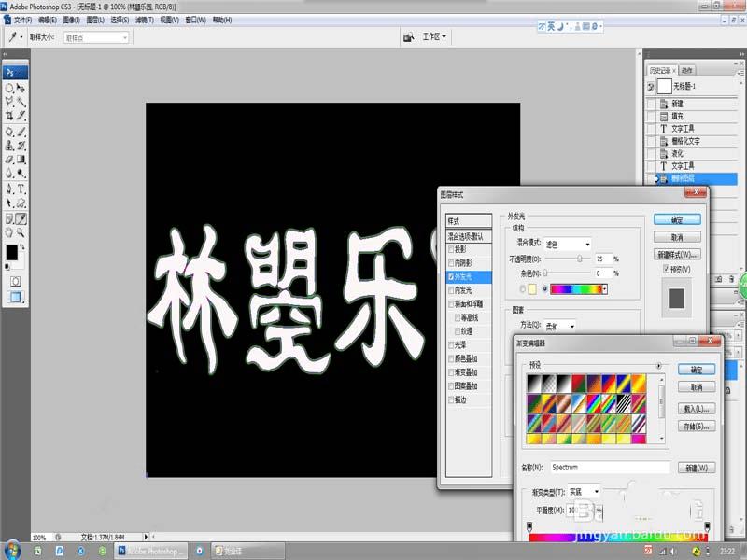Click the pale yellow glow color swatch
Viewport: 747px width, 560px height.
(532, 289)
